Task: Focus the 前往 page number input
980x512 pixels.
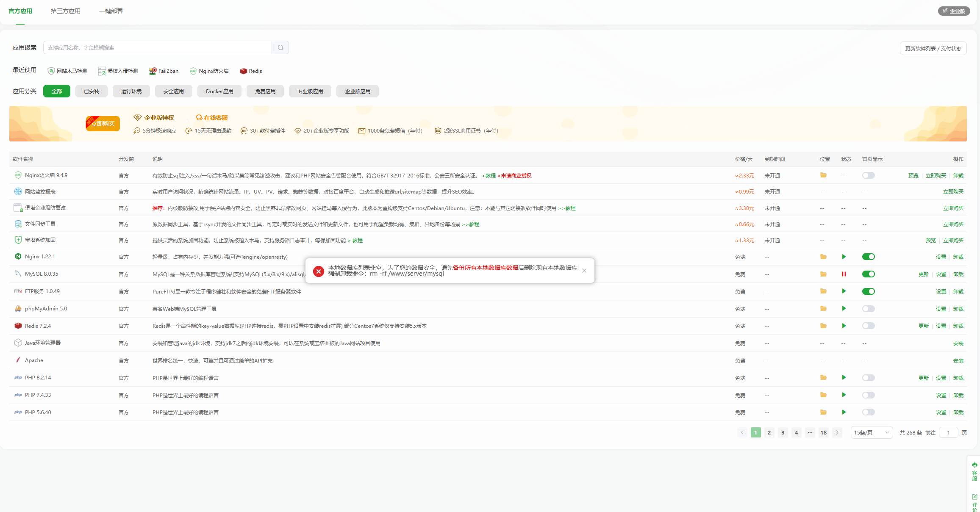Action: pyautogui.click(x=949, y=432)
